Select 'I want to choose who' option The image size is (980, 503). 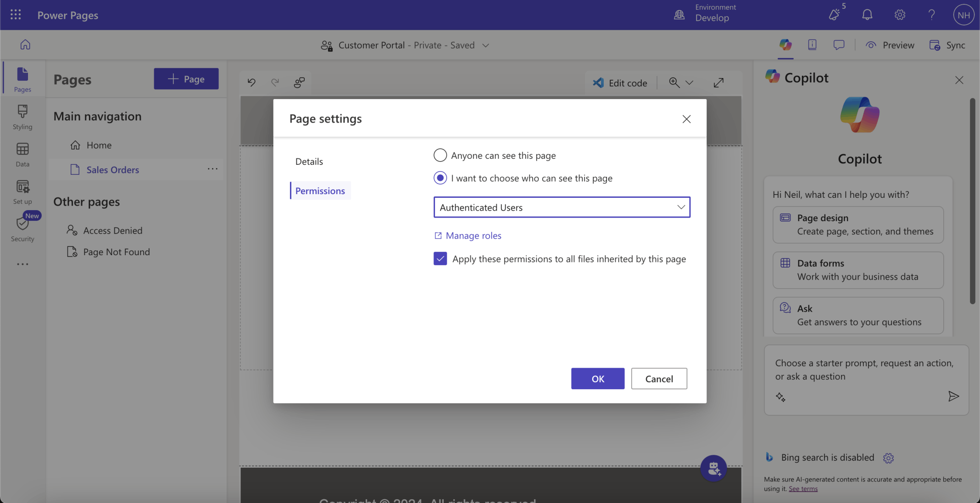(x=440, y=178)
